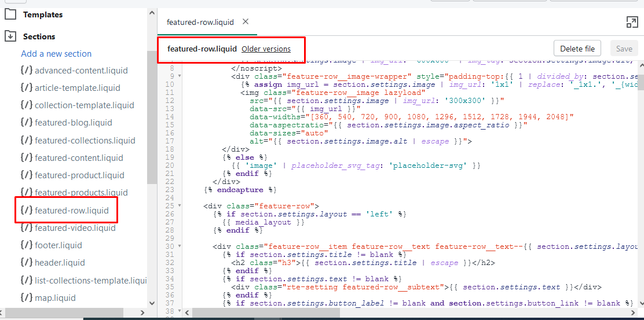This screenshot has width=644, height=320.
Task: Open featured-products.liquid file
Action: [81, 193]
